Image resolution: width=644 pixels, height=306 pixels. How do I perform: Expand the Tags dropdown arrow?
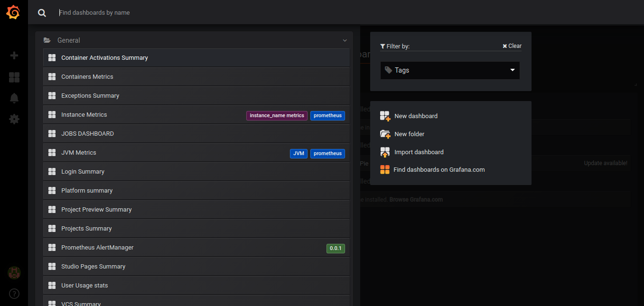[512, 70]
